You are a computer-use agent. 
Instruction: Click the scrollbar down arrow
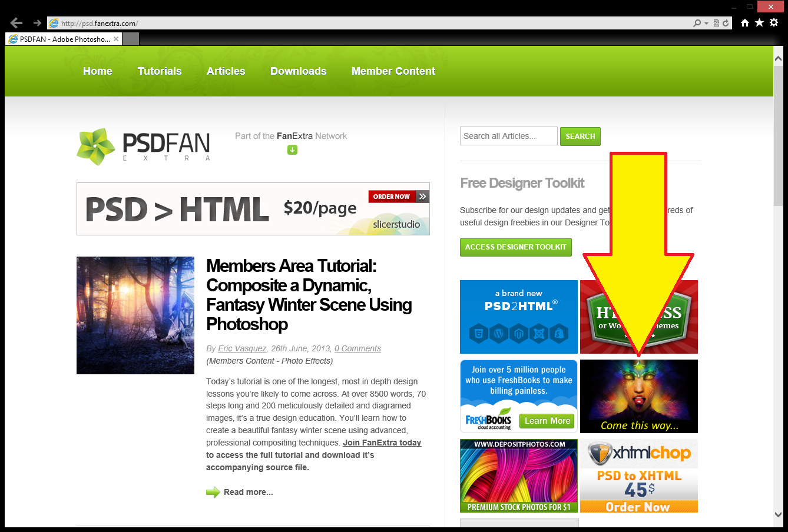pos(778,514)
